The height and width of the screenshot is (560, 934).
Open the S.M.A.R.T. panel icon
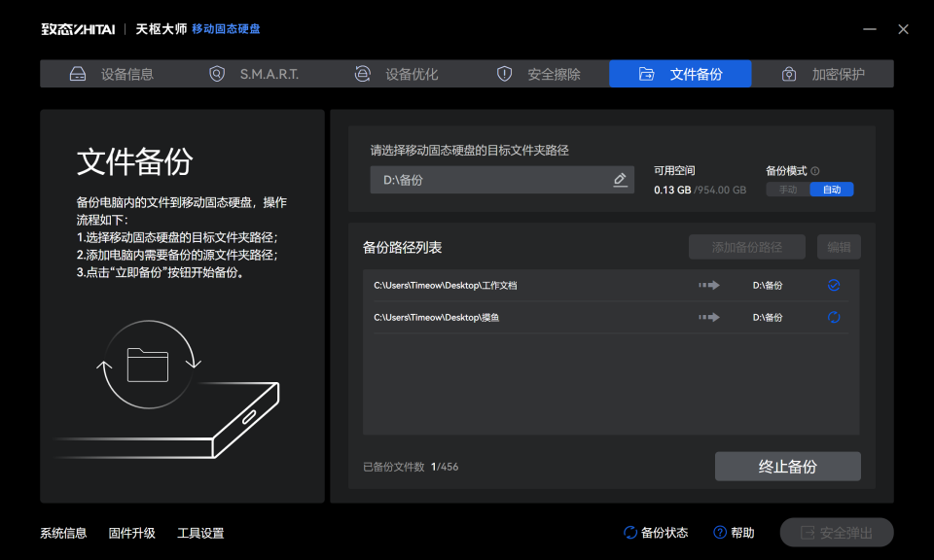click(216, 73)
